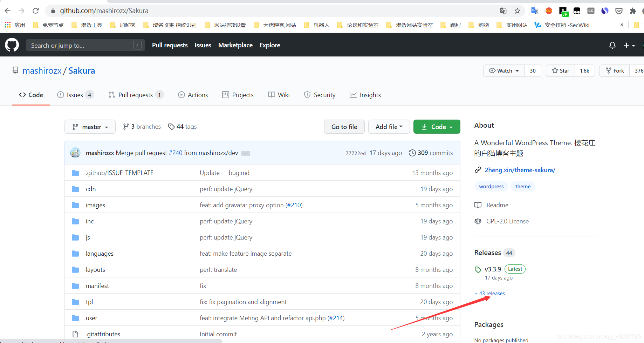This screenshot has width=644, height=343.
Task: Select the Wiki tab
Action: pos(279,95)
